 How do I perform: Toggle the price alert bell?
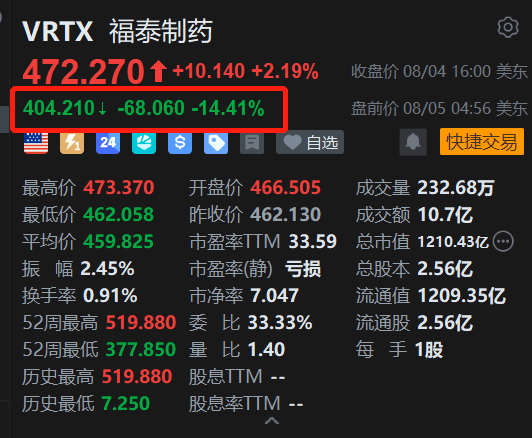[413, 142]
